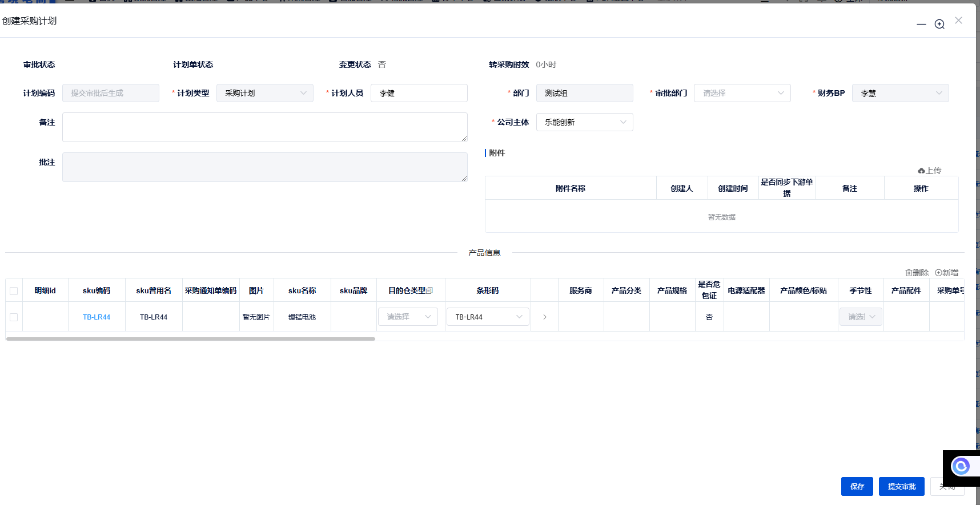Toggle the select-all checkbox in product table header
This screenshot has width=980, height=505.
point(14,291)
